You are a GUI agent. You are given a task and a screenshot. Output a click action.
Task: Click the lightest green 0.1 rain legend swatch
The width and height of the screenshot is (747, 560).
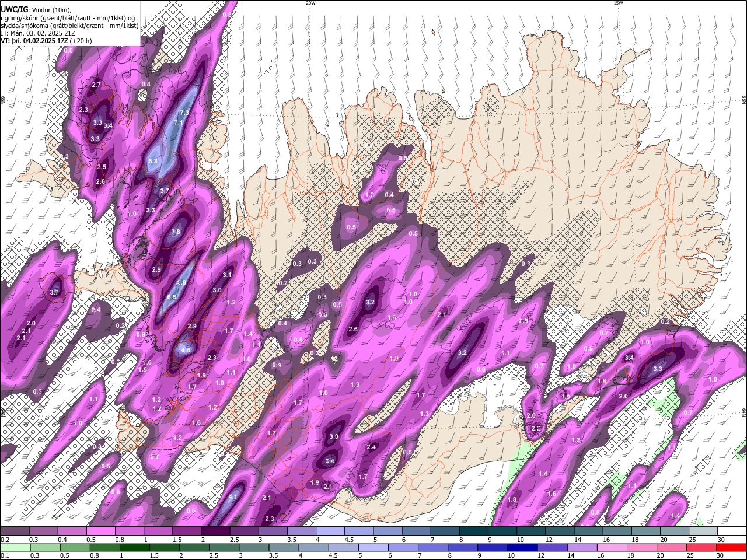15,548
